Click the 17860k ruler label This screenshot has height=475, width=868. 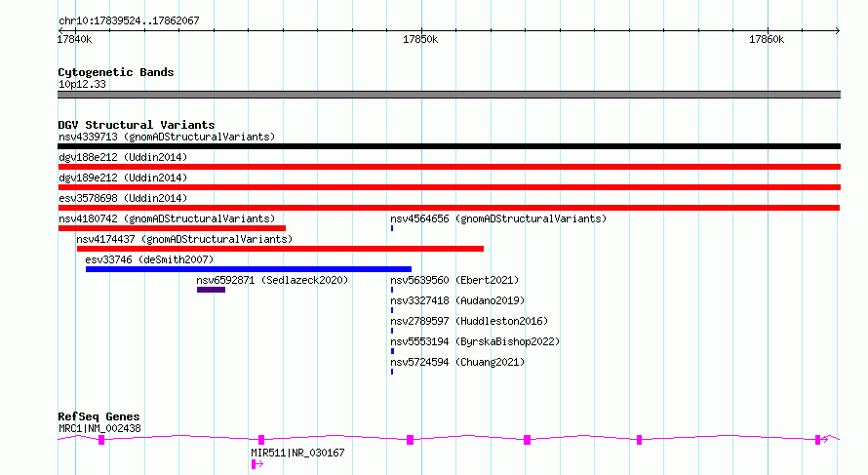767,39
